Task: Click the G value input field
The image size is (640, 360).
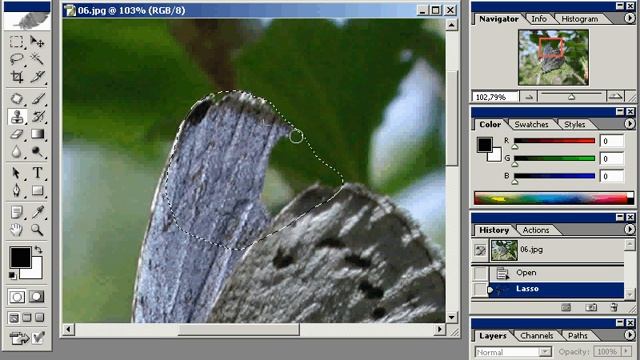Action: click(x=611, y=158)
